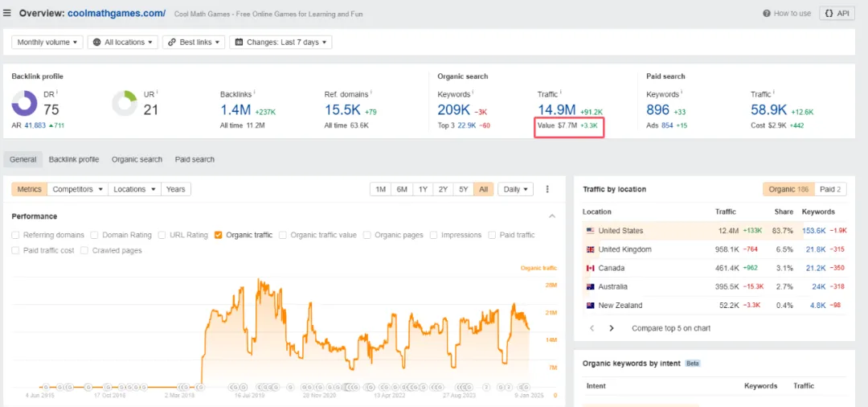Click the UR donut chart
868x407 pixels.
point(125,104)
